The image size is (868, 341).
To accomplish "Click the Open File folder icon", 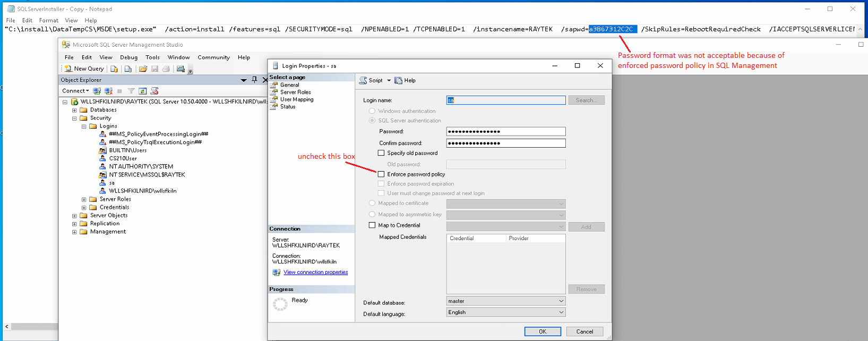I will coord(143,69).
